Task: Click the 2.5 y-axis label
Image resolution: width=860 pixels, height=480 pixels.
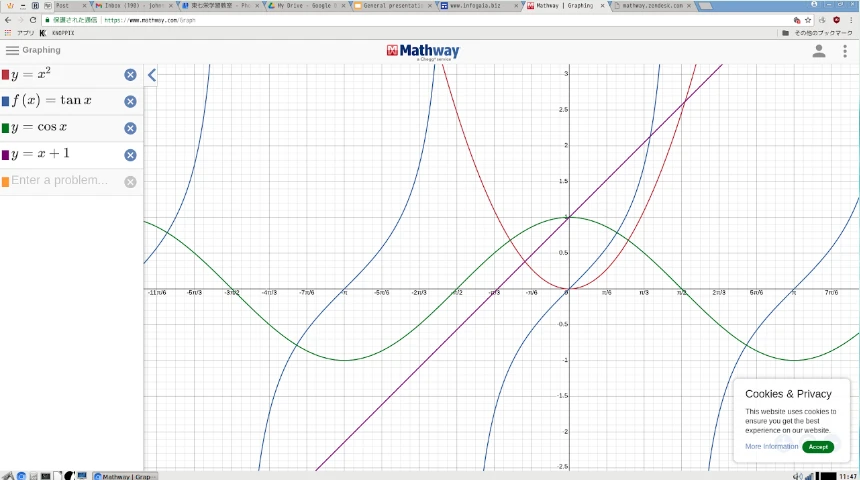Action: coord(563,110)
